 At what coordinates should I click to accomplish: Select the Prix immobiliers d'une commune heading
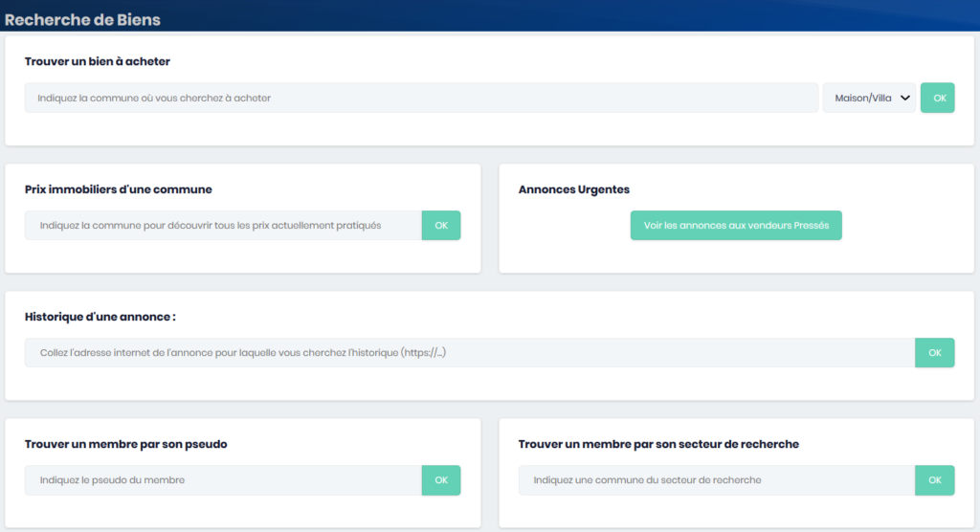coord(119,189)
